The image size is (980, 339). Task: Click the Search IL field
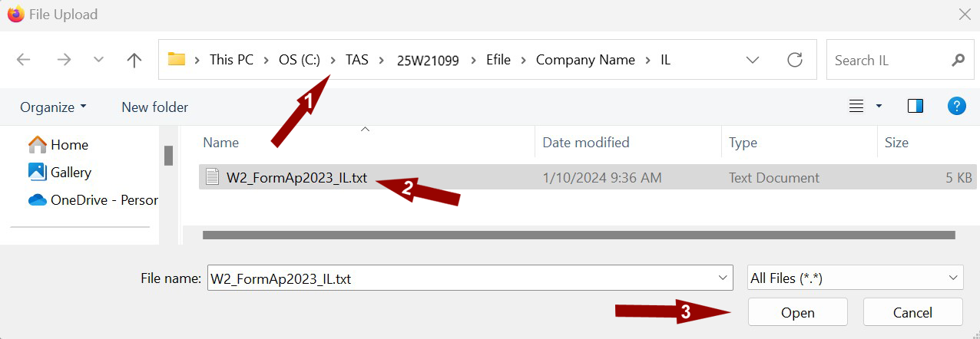click(x=887, y=60)
